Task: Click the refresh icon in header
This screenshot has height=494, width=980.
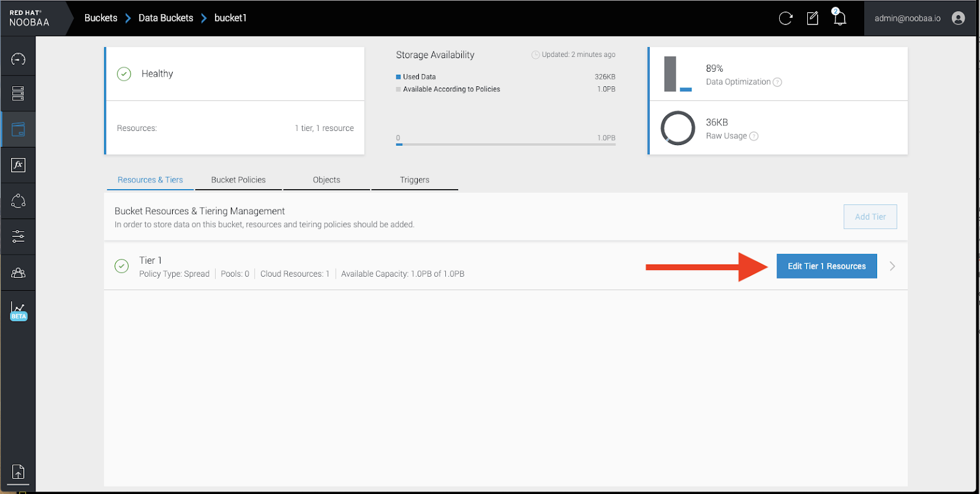Action: tap(785, 18)
